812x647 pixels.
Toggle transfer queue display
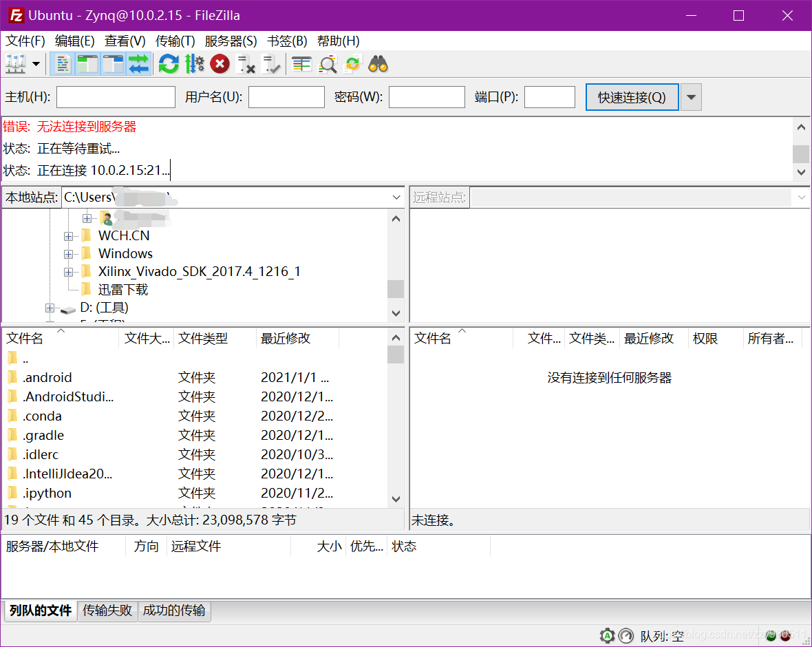[138, 64]
